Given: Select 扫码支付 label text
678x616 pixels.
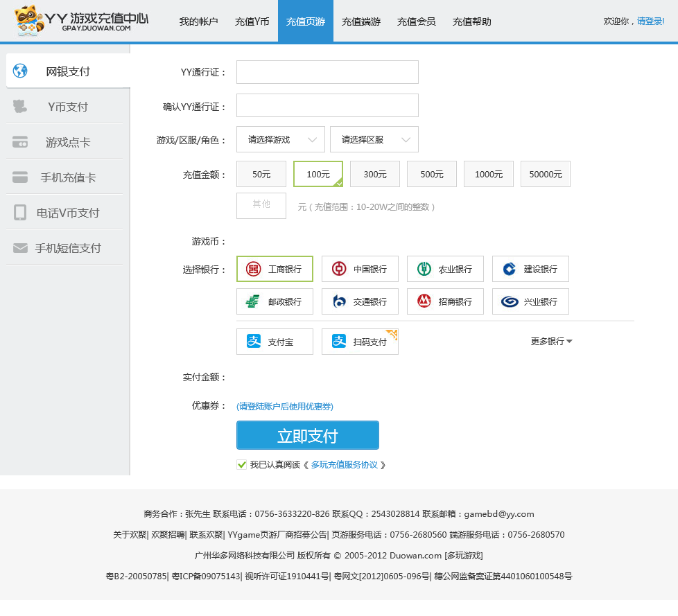Looking at the screenshot, I should click(370, 342).
